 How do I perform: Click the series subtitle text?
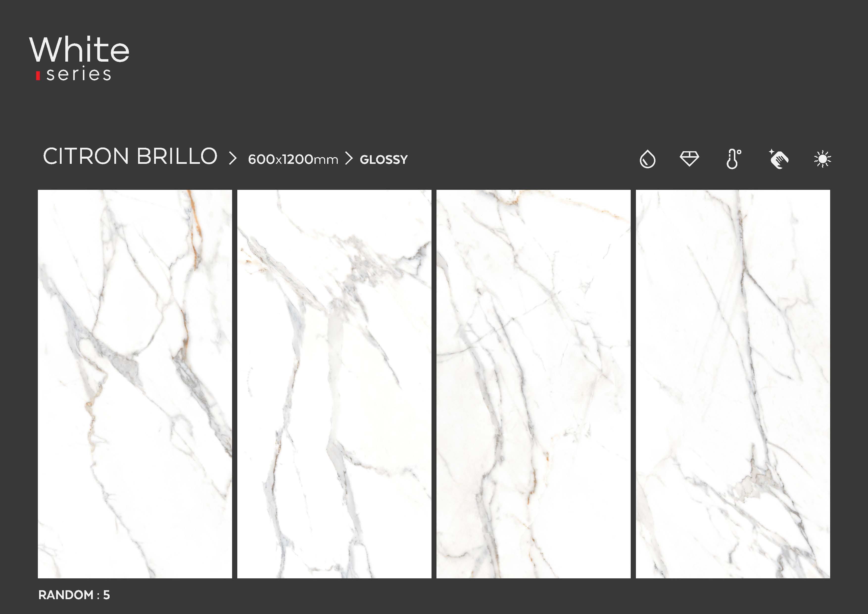click(79, 74)
